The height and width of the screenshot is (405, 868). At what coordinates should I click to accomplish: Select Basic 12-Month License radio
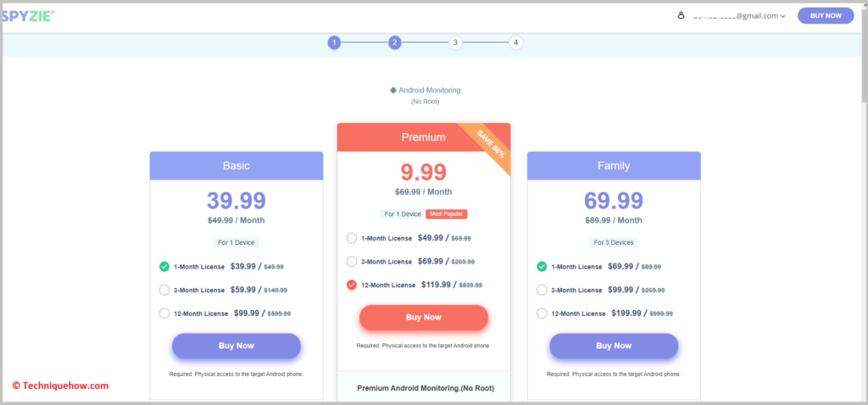click(164, 313)
